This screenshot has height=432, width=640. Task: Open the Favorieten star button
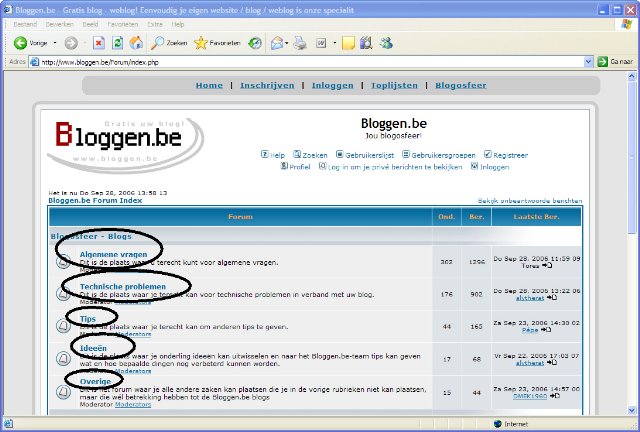pos(217,43)
